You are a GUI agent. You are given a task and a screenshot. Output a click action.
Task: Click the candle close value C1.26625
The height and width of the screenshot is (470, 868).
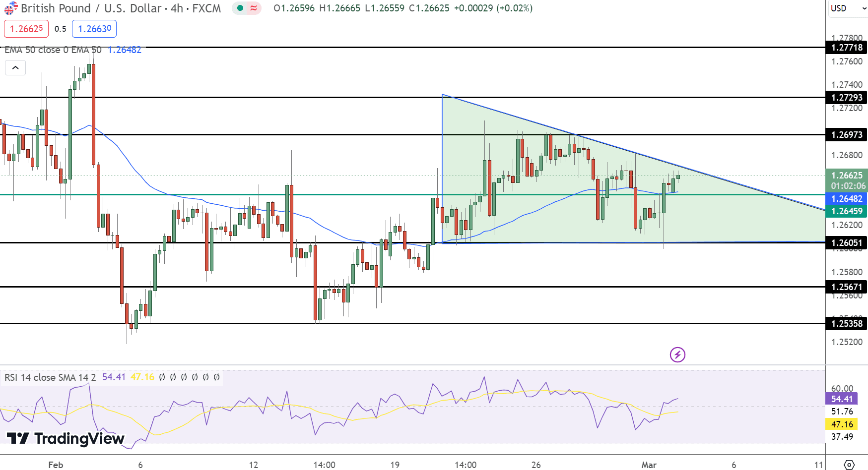click(429, 8)
